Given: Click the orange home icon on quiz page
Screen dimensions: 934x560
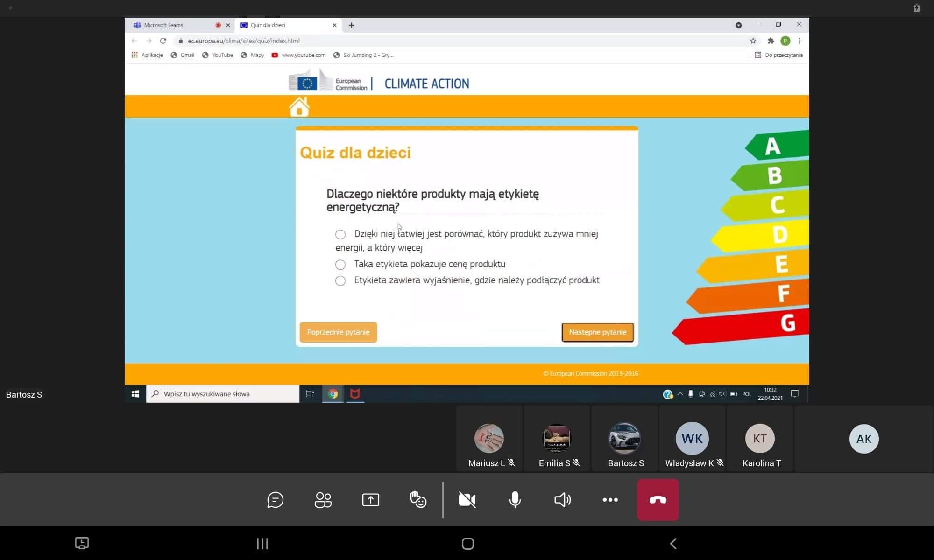Looking at the screenshot, I should 299,107.
